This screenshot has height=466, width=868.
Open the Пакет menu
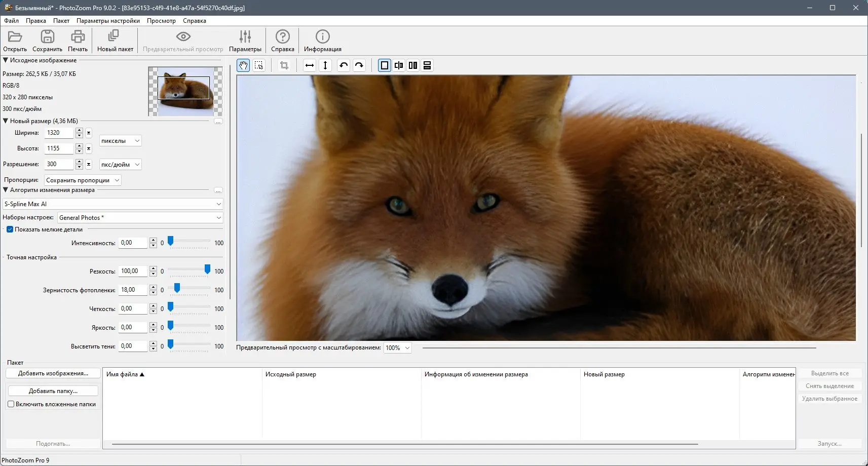(61, 21)
